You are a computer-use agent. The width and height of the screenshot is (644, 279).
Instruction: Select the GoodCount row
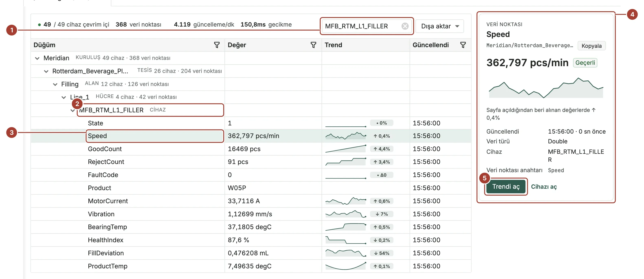pyautogui.click(x=251, y=149)
